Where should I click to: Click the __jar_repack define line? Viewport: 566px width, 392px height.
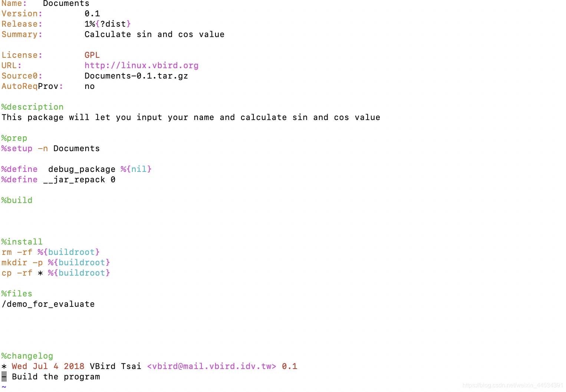click(58, 180)
